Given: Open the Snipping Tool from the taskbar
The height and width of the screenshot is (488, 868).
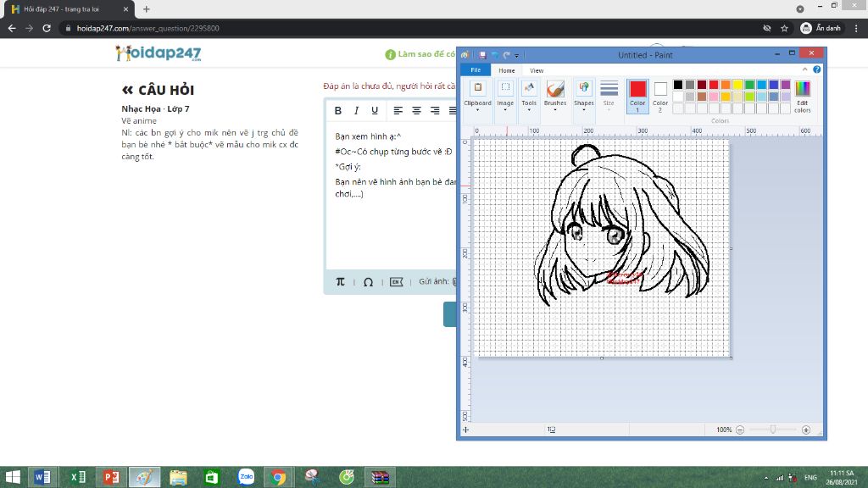Looking at the screenshot, I should pos(312,477).
